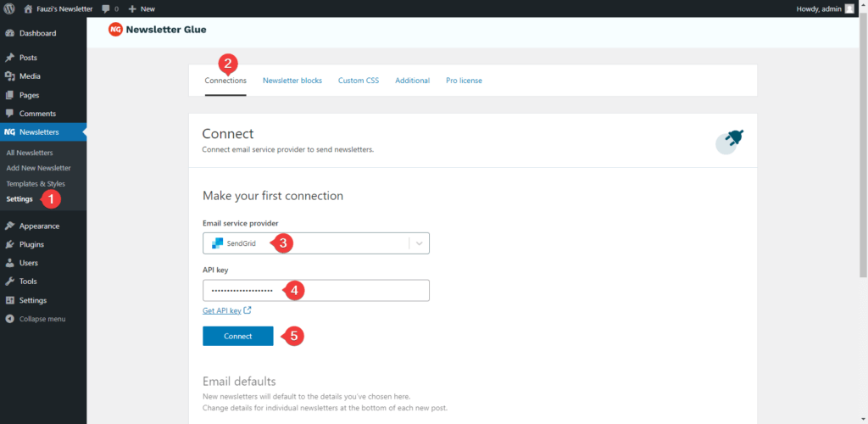
Task: Click the Posts pin icon
Action: (9, 58)
